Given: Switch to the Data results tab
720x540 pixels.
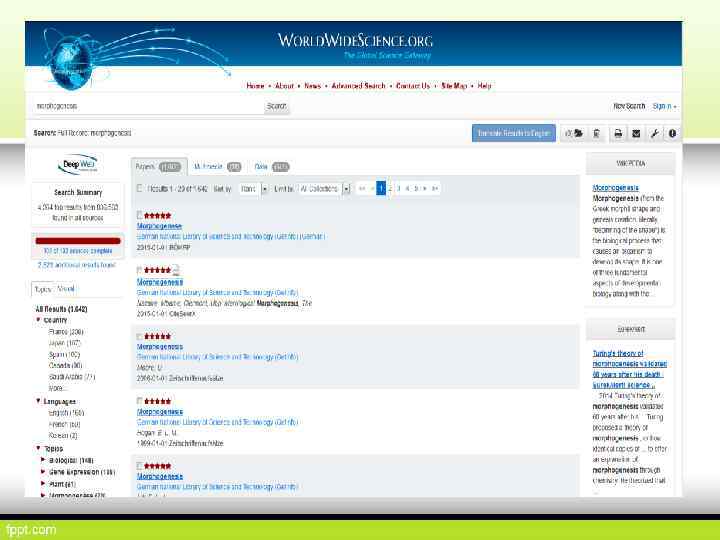Looking at the screenshot, I should pos(271,167).
